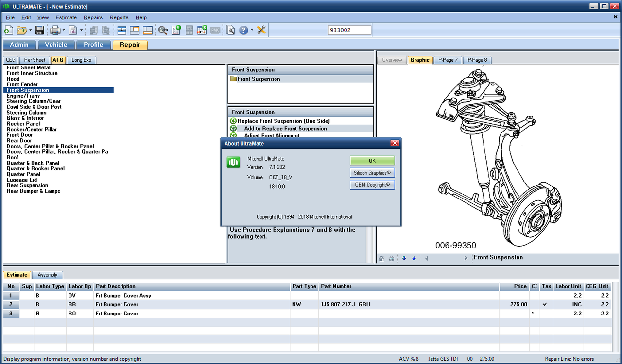Click the Tax checkmark in row 2
622x364 pixels.
pyautogui.click(x=545, y=304)
